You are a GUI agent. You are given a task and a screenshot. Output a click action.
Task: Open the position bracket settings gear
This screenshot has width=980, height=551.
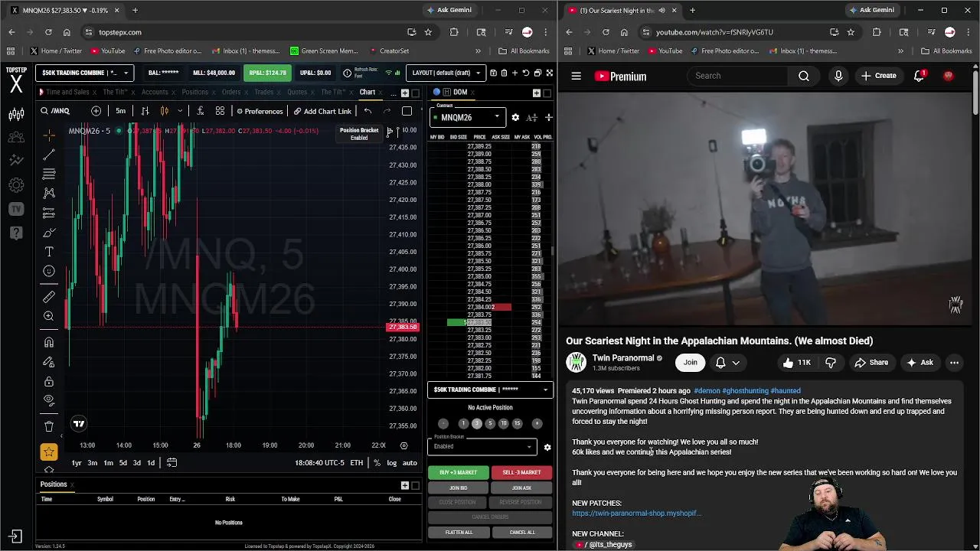coord(547,447)
